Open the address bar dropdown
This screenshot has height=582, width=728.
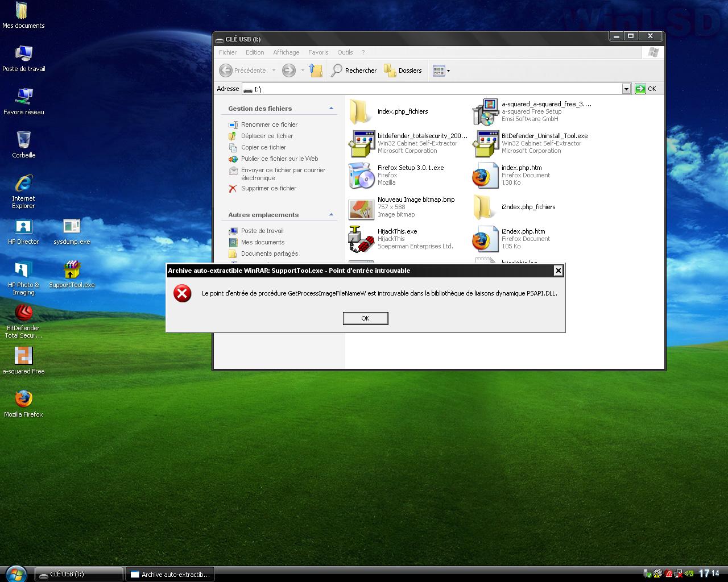point(626,89)
